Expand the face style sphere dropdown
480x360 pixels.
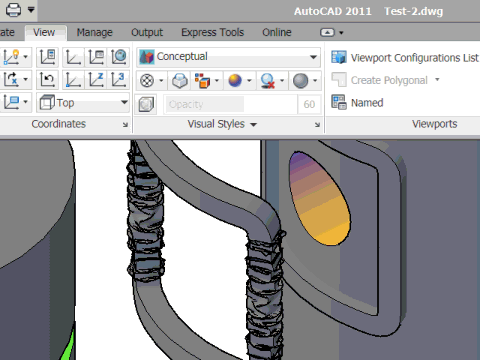pyautogui.click(x=249, y=81)
